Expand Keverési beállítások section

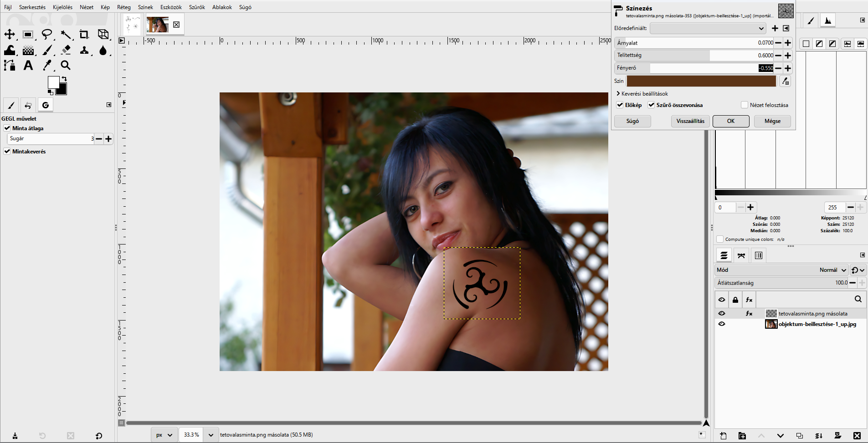click(x=642, y=94)
